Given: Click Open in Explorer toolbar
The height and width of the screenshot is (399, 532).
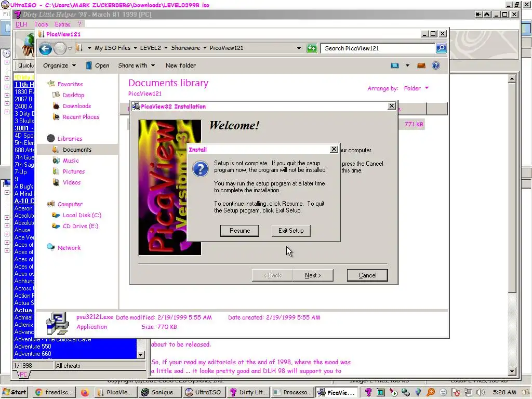Looking at the screenshot, I should coord(98,65).
